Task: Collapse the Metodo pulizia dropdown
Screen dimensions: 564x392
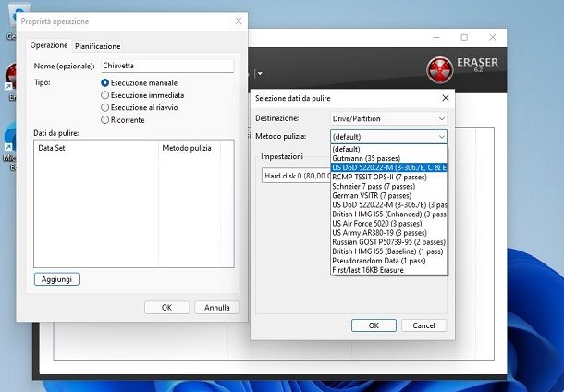Action: pyautogui.click(x=388, y=137)
